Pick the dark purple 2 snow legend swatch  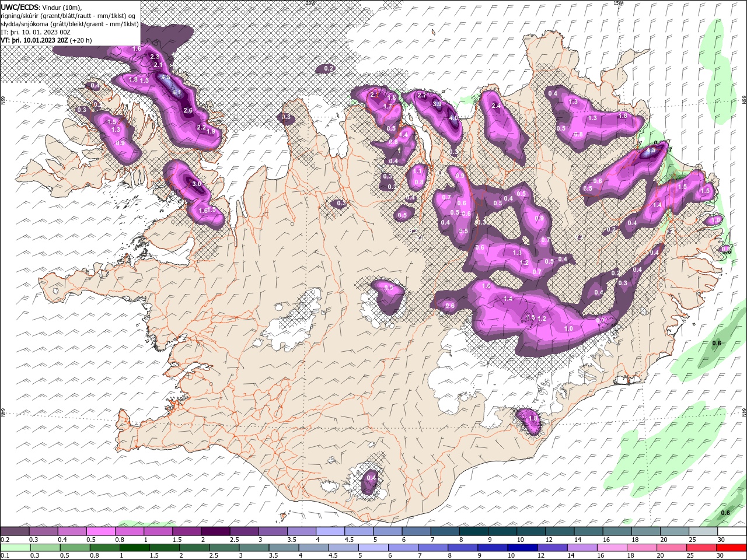click(215, 531)
